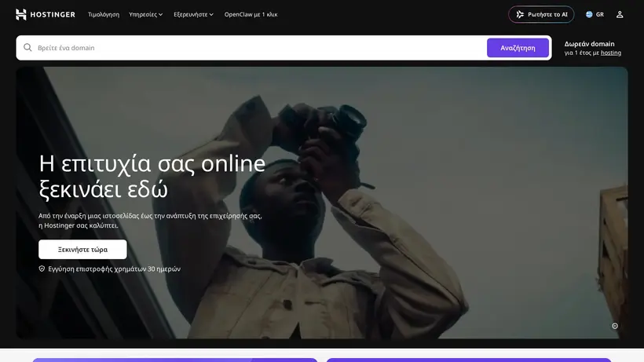
Task: Click the Δωρεάν domain text
Action: point(589,43)
